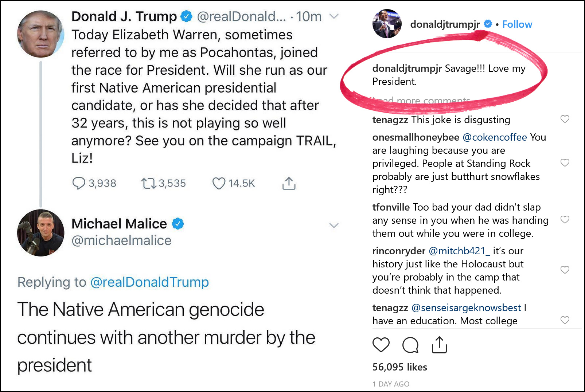This screenshot has width=585, height=392.
Task: Click the Instagram share icon
Action: pyautogui.click(x=439, y=345)
